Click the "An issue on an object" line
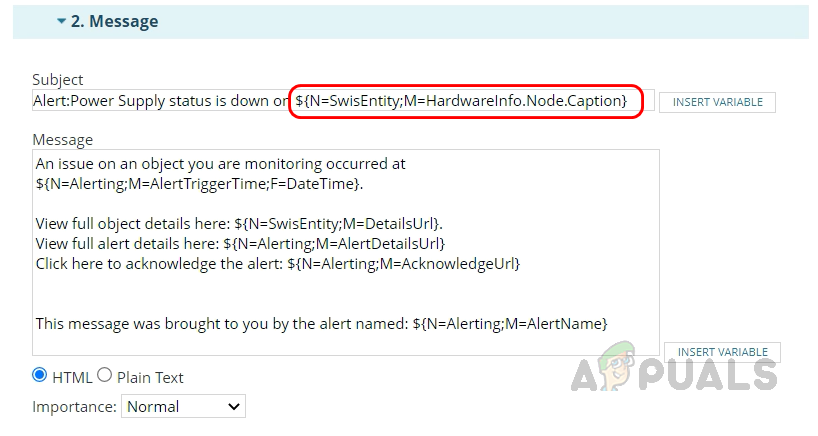This screenshot has height=436, width=818. tap(220, 164)
